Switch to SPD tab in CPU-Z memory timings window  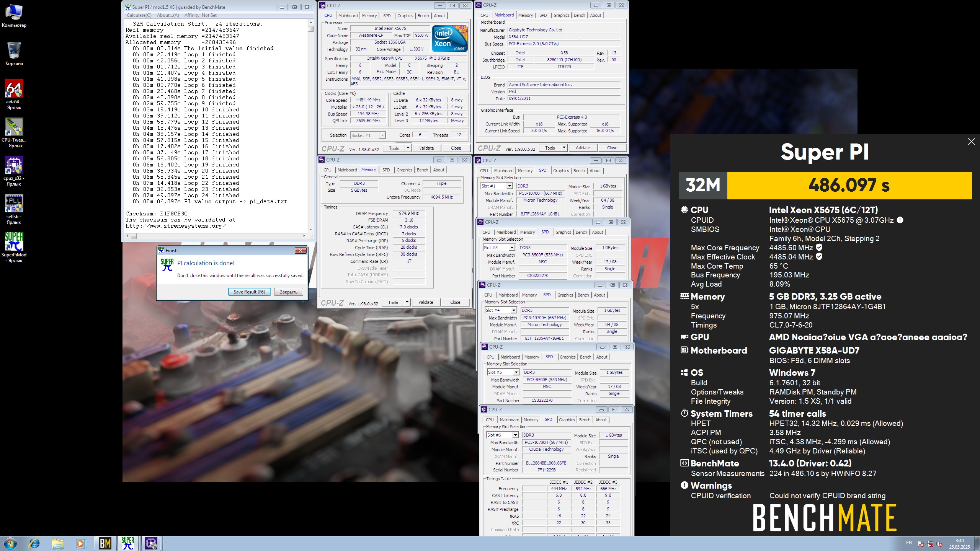tap(386, 170)
